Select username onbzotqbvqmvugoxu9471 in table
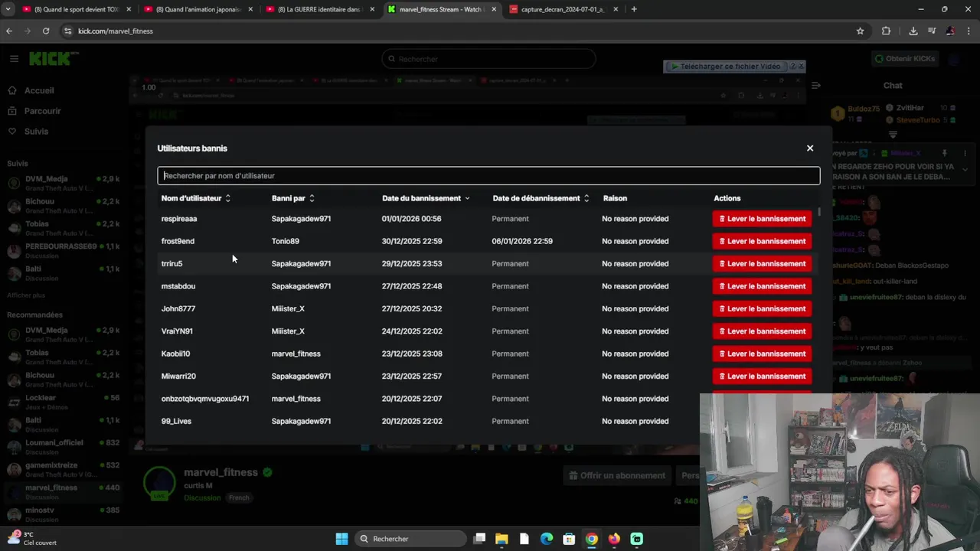Screen dimensions: 980x551 click(205, 399)
